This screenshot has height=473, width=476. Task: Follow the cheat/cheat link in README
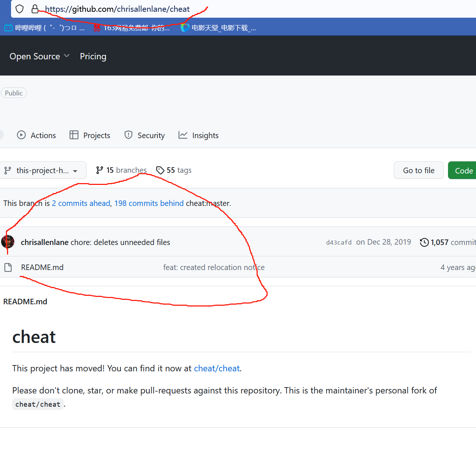coord(217,368)
